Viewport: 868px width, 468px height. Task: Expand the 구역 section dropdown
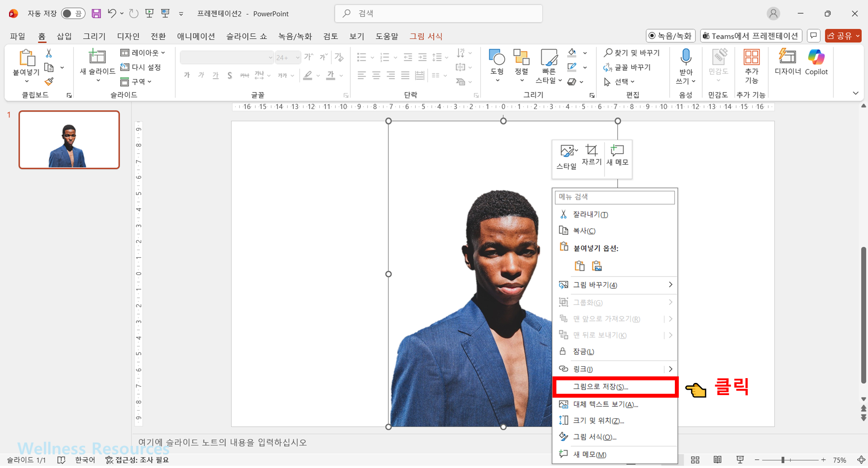(136, 81)
